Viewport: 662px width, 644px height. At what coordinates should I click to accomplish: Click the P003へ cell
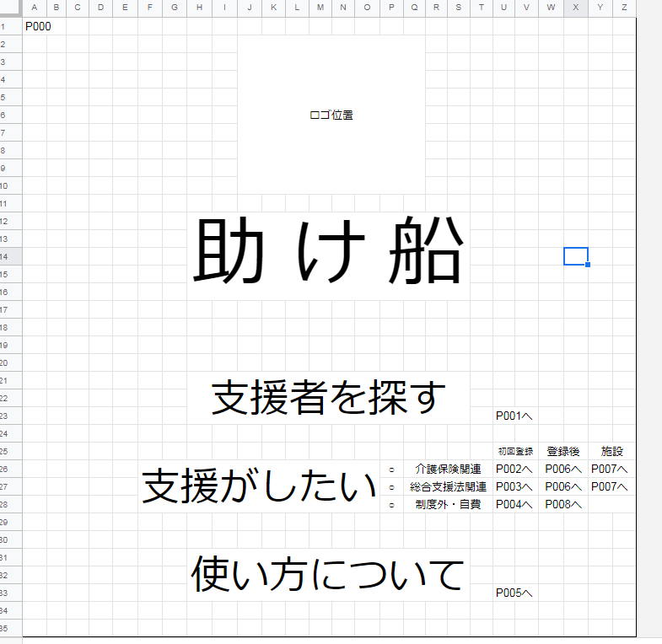coord(514,487)
